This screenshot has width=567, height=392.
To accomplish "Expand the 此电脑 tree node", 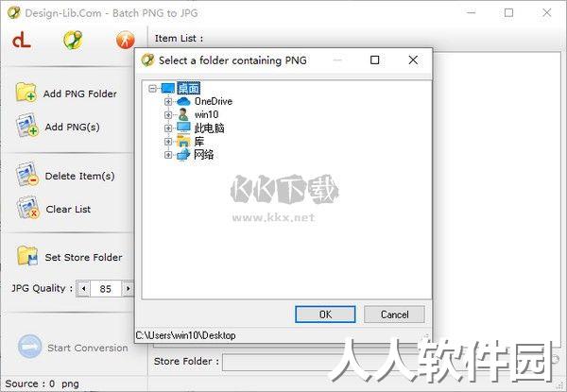I will (168, 128).
